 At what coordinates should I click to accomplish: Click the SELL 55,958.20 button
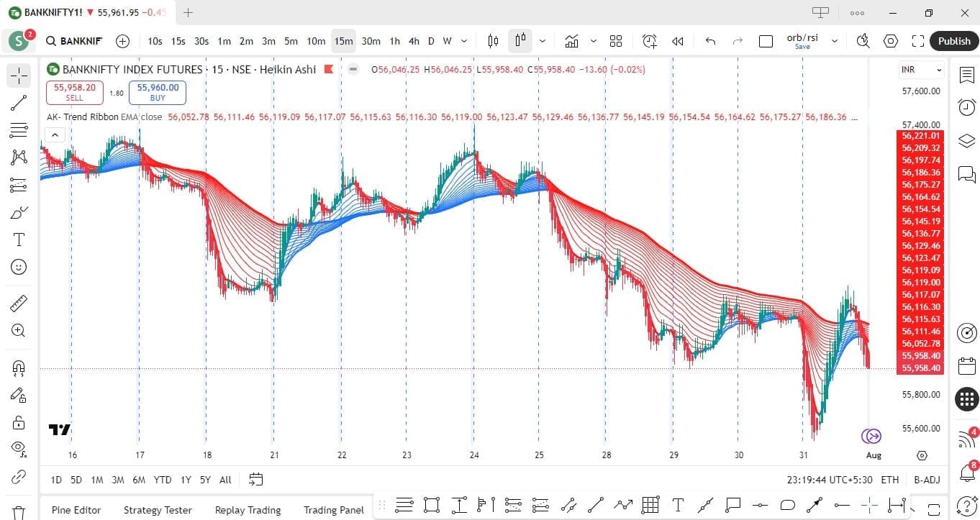75,92
